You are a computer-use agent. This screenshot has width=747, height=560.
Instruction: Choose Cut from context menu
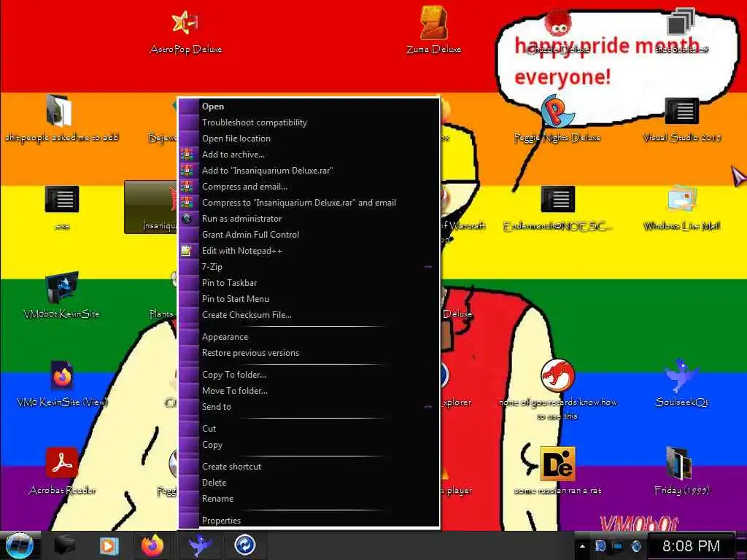point(309,429)
